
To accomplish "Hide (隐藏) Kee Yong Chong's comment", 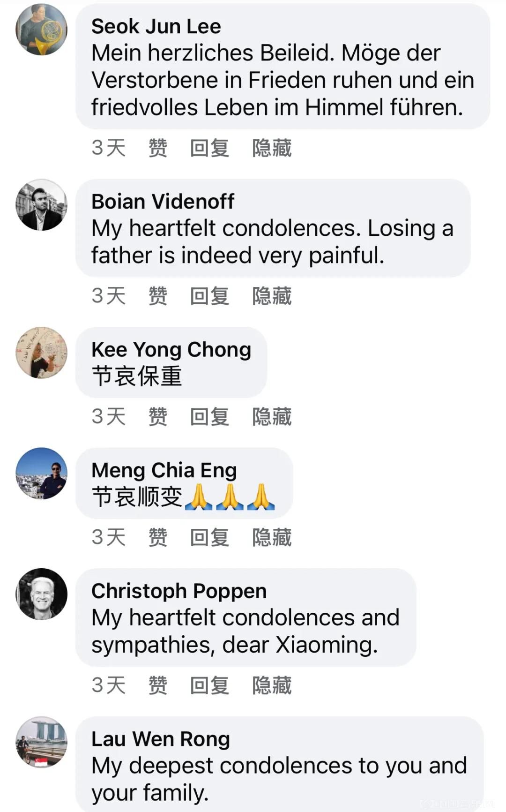I will pyautogui.click(x=272, y=417).
